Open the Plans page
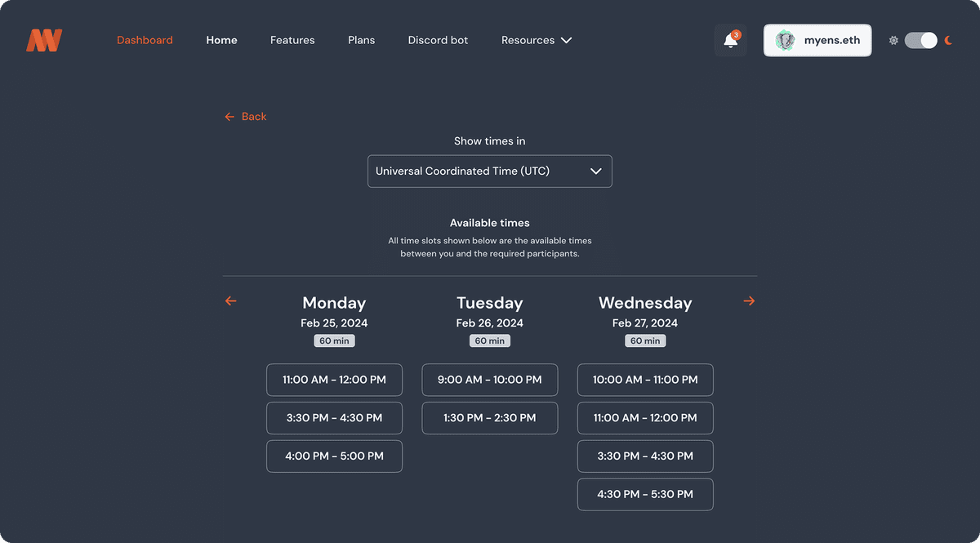This screenshot has height=543, width=980. pyautogui.click(x=361, y=40)
